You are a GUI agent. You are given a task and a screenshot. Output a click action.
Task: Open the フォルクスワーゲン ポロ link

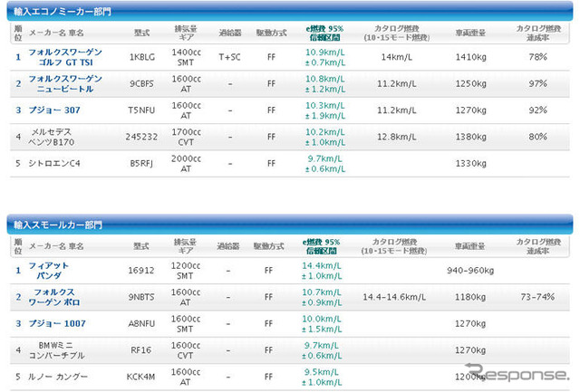(x=54, y=297)
